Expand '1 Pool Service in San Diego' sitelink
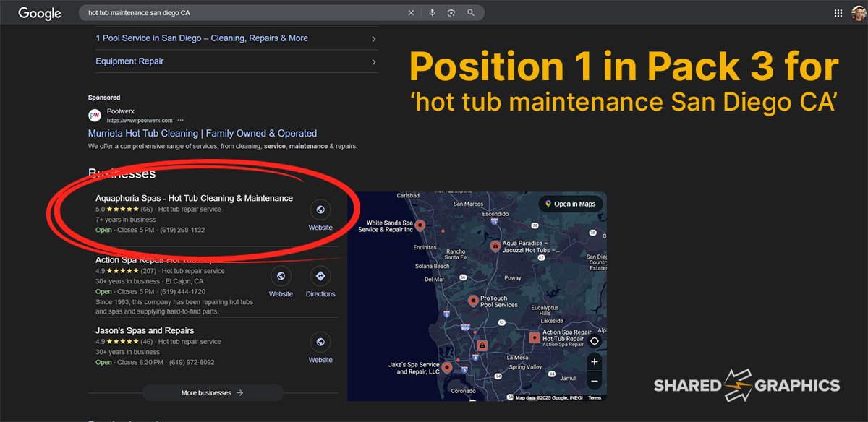 click(374, 39)
